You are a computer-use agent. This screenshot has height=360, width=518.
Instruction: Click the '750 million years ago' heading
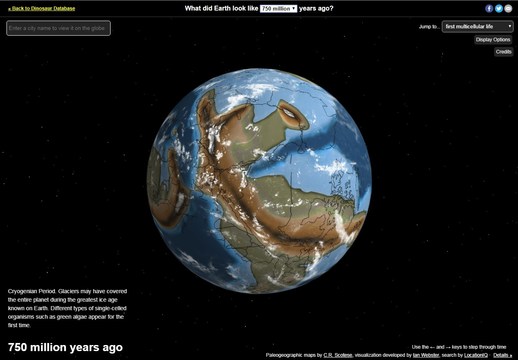65,347
